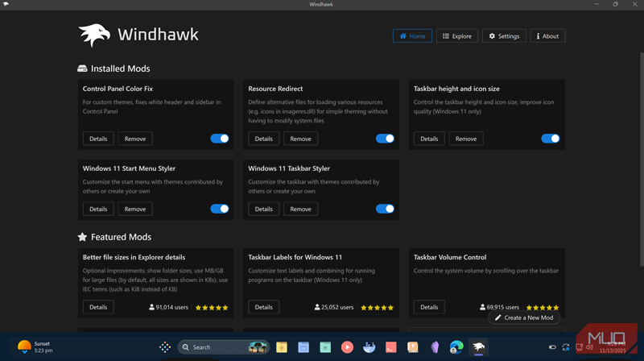The width and height of the screenshot is (644, 361).
Task: Launch the red play button app
Action: click(x=347, y=347)
